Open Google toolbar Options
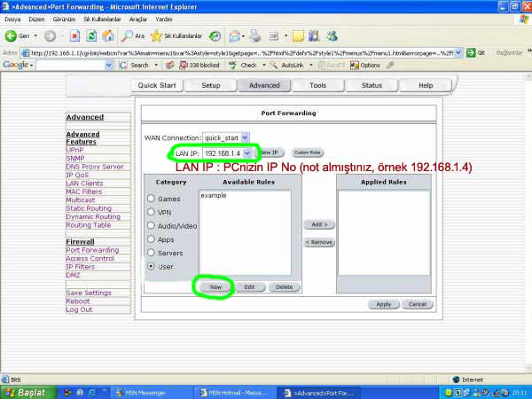 (x=365, y=65)
